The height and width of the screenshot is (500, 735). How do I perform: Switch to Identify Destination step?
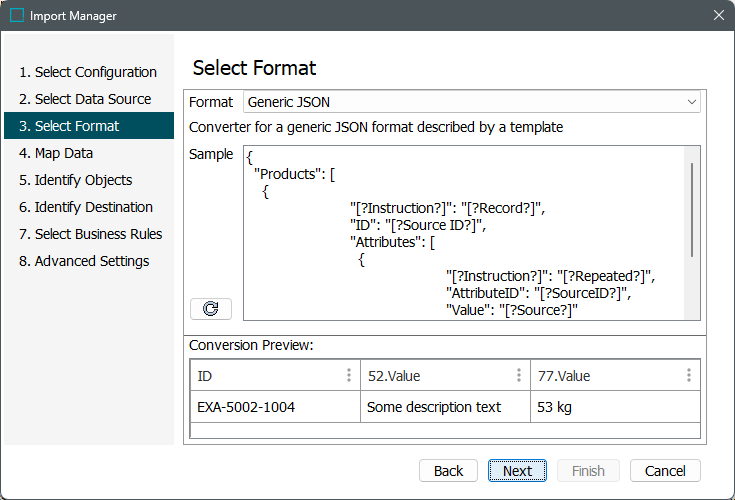click(x=86, y=207)
